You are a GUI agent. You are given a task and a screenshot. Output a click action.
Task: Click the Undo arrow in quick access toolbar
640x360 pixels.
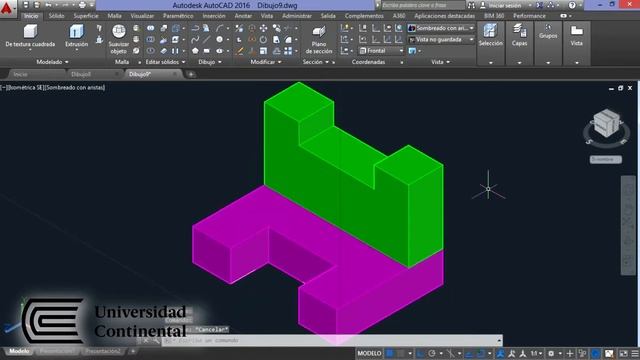point(49,5)
